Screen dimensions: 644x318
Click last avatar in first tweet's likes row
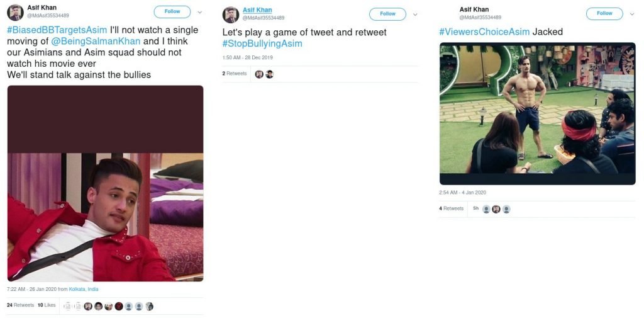pyautogui.click(x=150, y=306)
